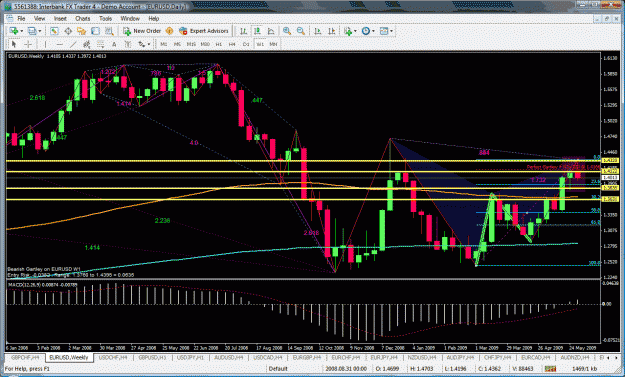Switch chart to line chart mode
This screenshot has height=377, width=625.
[x=271, y=31]
